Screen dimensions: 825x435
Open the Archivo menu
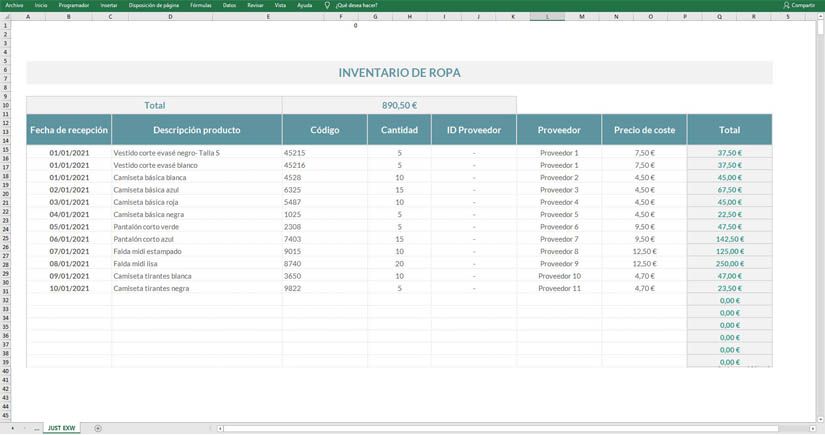pyautogui.click(x=14, y=5)
